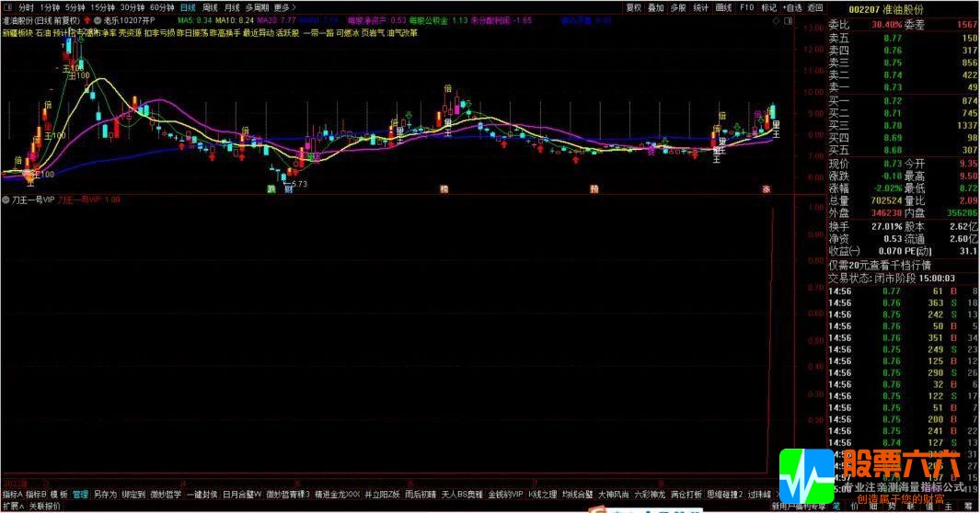
Task: Click the panel layout icon near price axis
Action: pyautogui.click(x=788, y=20)
